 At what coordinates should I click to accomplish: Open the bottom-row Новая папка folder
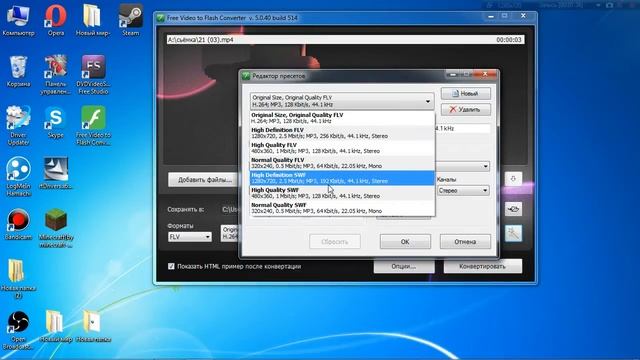point(93,326)
